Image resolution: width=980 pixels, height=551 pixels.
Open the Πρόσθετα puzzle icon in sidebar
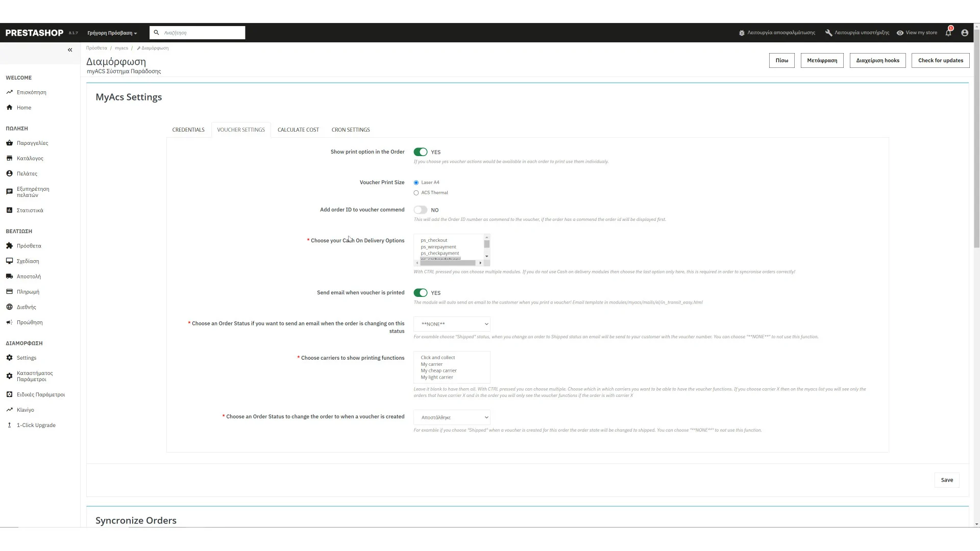(9, 246)
